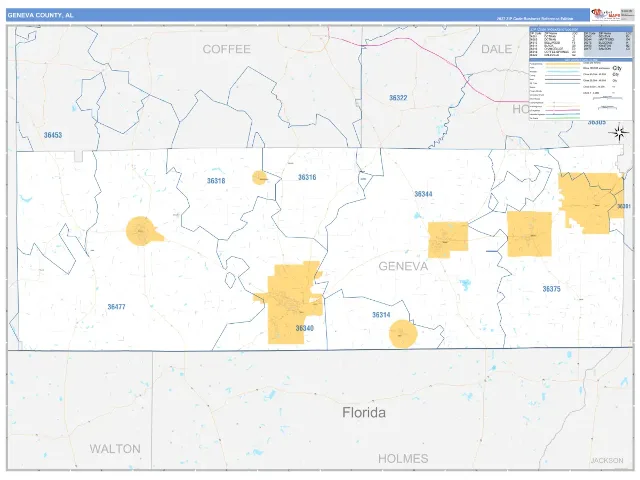Click the 'GENEVA COUNTY, AL' title
This screenshot has width=640, height=480.
(x=40, y=16)
